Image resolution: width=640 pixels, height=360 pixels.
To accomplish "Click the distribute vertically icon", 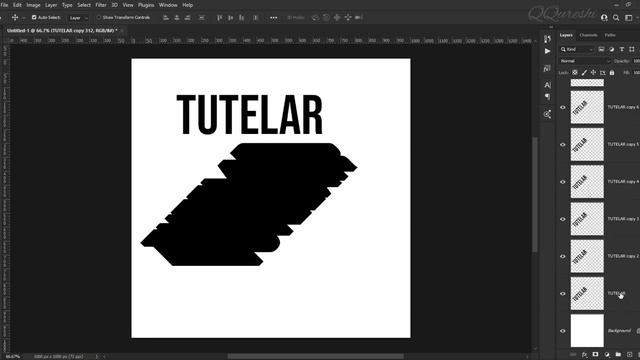I will 256,18.
